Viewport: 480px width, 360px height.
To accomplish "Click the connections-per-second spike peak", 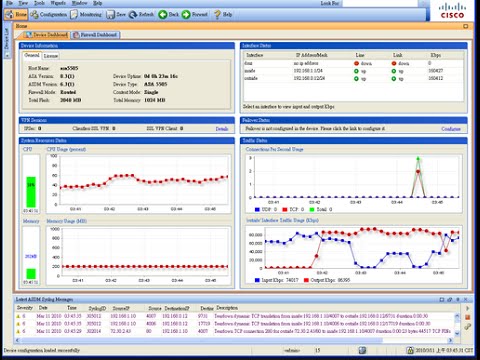I will (418, 159).
